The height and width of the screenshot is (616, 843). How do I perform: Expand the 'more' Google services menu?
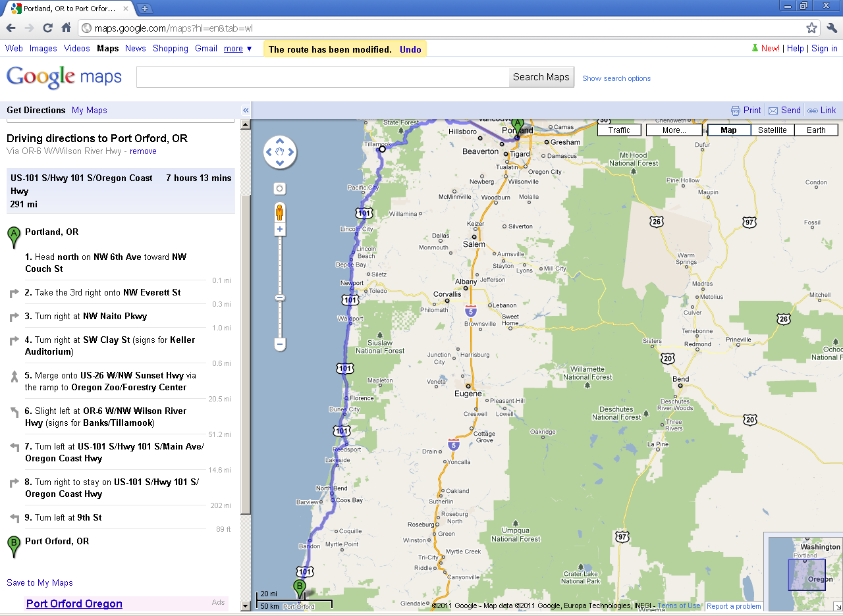coord(238,49)
